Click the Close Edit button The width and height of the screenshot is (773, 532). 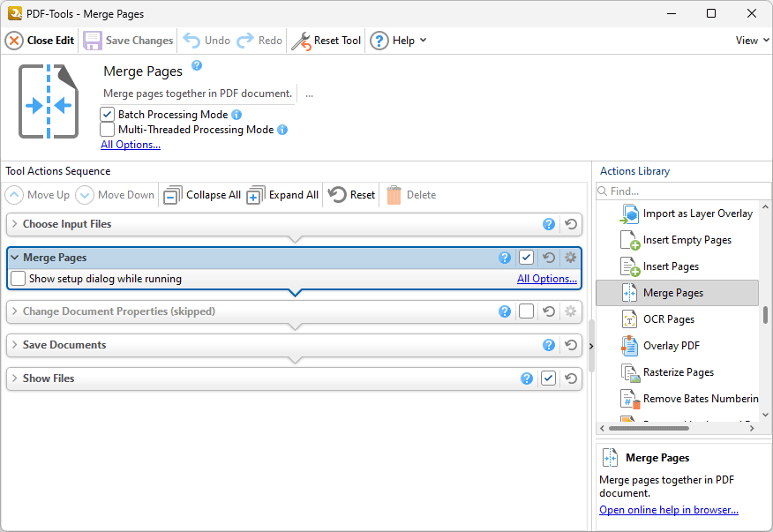[x=40, y=41]
